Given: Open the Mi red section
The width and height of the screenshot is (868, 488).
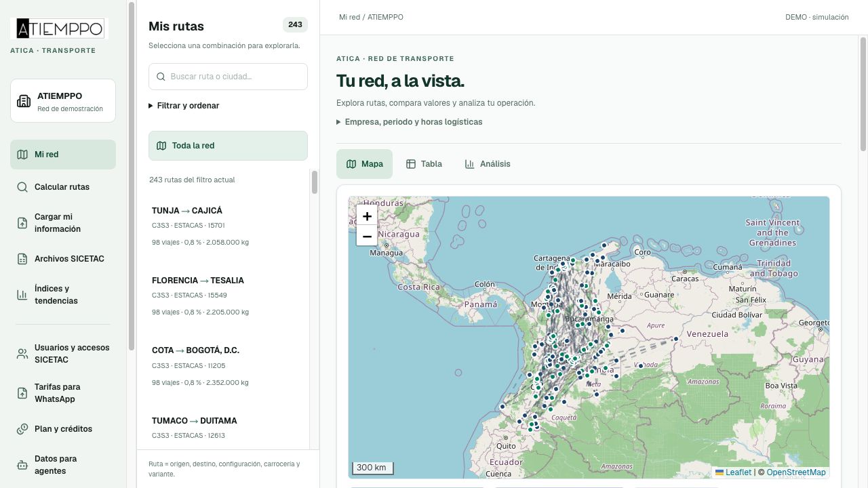Looking at the screenshot, I should [63, 155].
